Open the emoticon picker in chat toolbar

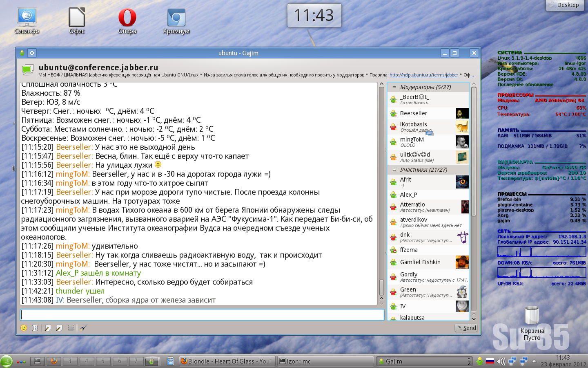(x=24, y=328)
